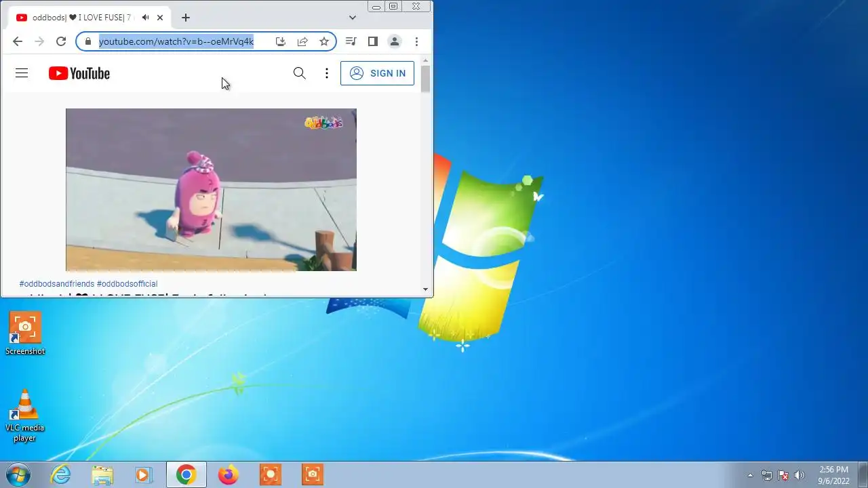Viewport: 868px width, 488px height.
Task: Open the Windows Start menu
Action: point(18,474)
